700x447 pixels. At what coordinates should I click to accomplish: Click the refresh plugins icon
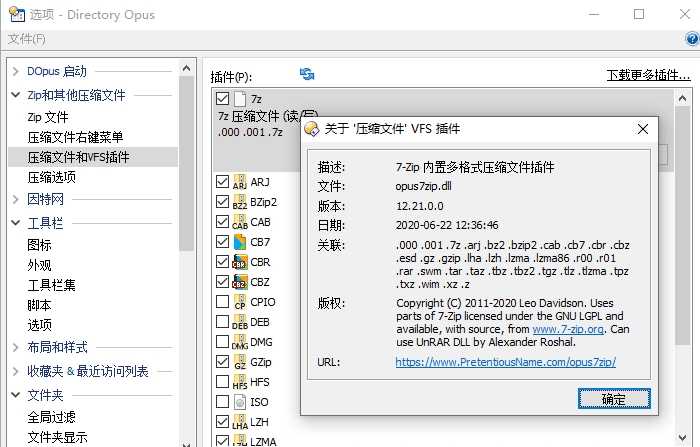pos(307,75)
